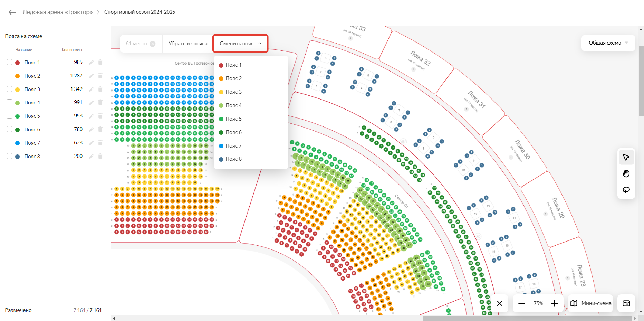Click the back arrow icon
This screenshot has height=321, width=644.
click(x=12, y=12)
